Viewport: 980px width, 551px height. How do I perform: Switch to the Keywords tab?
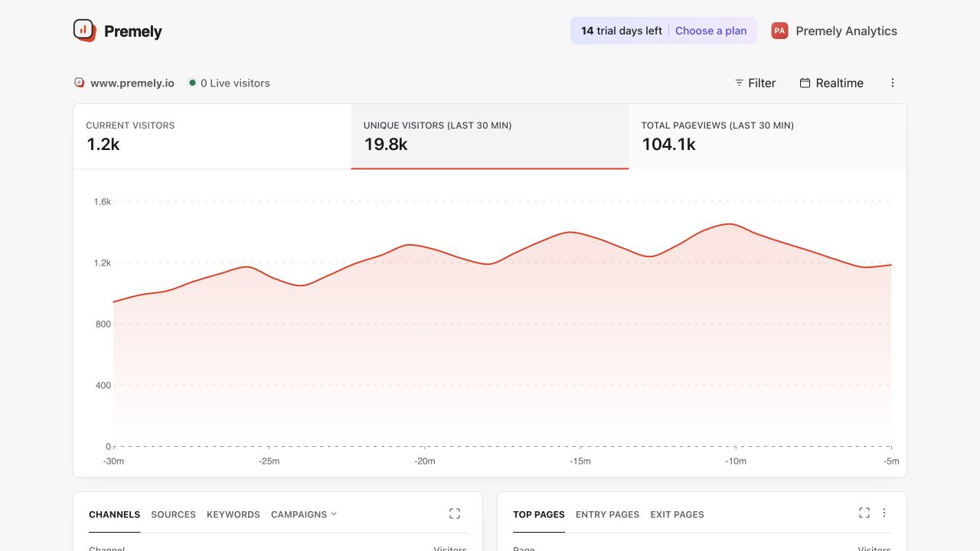click(234, 514)
